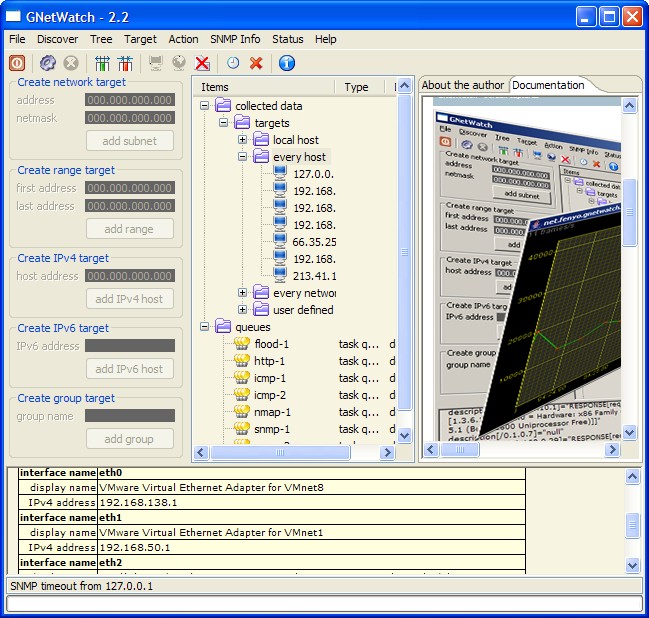The width and height of the screenshot is (649, 618).
Task: Click the documentation panel vertical scrollbar thumb
Action: pyautogui.click(x=630, y=212)
